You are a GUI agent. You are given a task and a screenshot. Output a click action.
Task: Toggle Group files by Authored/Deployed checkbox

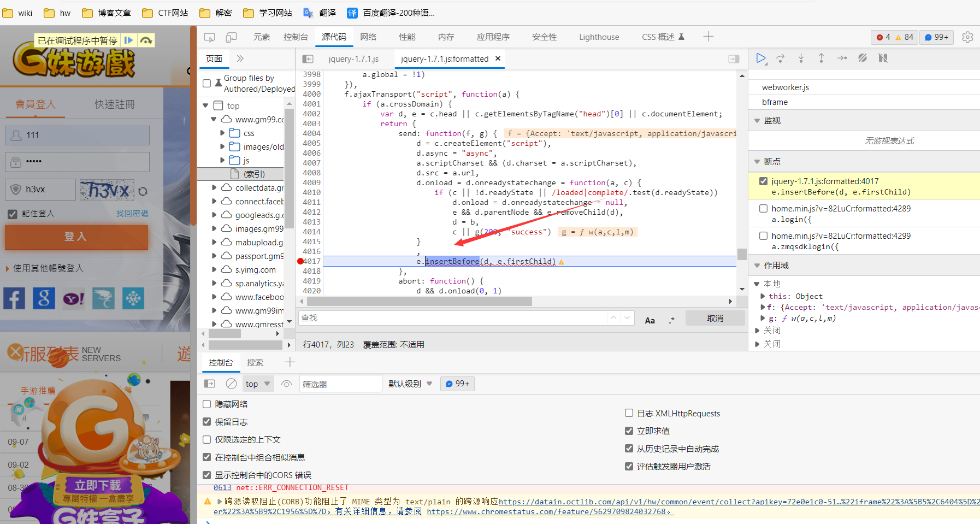[x=206, y=84]
